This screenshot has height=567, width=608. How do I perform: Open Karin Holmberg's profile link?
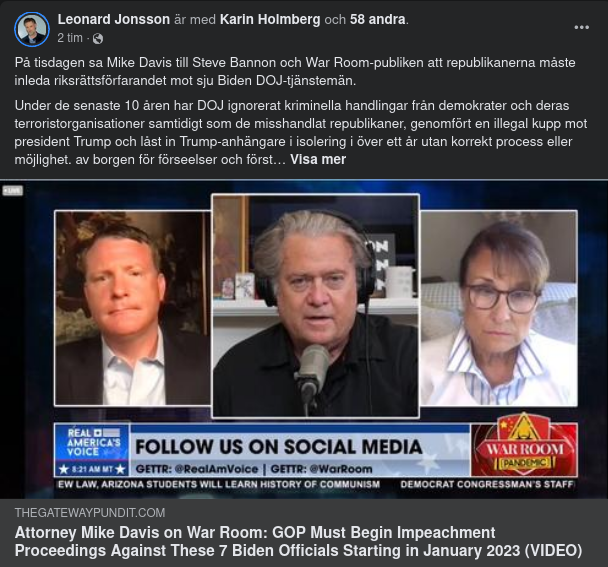coord(270,19)
